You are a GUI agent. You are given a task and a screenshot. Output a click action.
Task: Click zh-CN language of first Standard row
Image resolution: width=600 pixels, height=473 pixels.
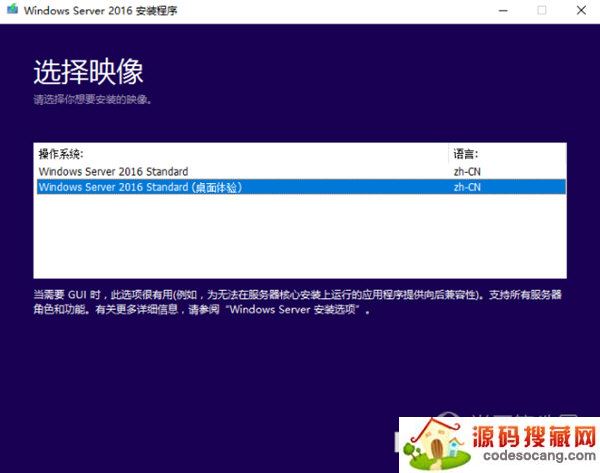[x=467, y=171]
